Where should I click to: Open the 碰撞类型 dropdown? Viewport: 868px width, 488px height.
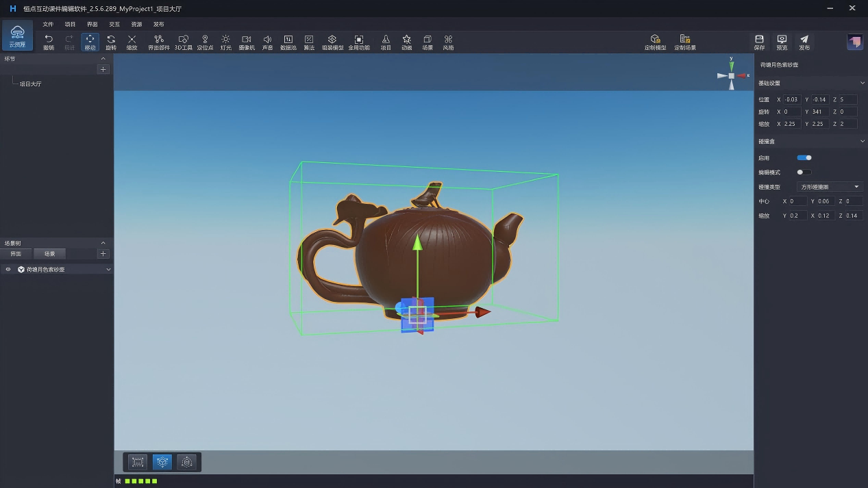click(x=829, y=186)
